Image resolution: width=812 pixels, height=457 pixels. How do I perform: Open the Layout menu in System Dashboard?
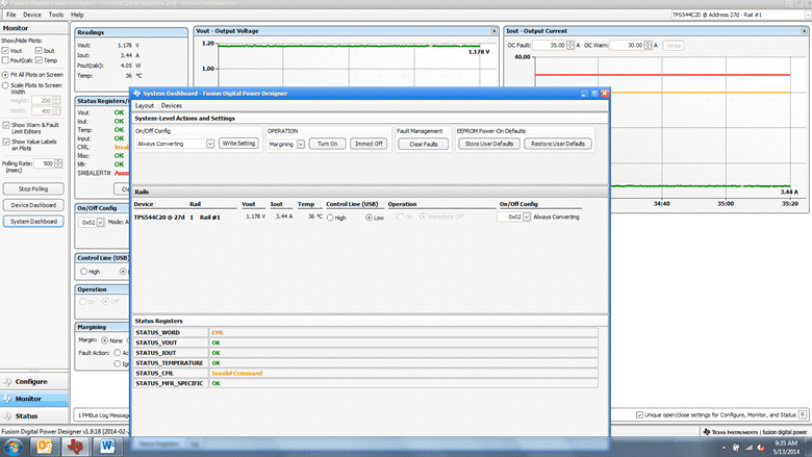145,105
